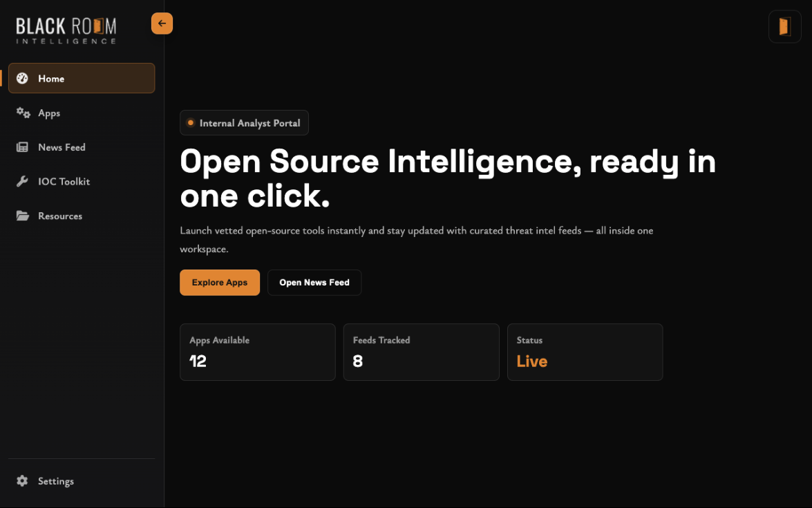The image size is (812, 508).
Task: Select the Home dashboard icon in the sidebar
Action: point(23,78)
